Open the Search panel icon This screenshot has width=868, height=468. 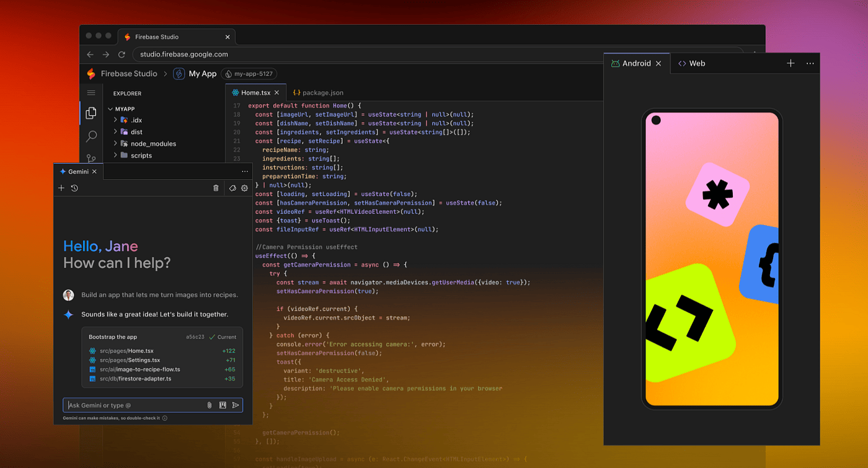point(91,136)
